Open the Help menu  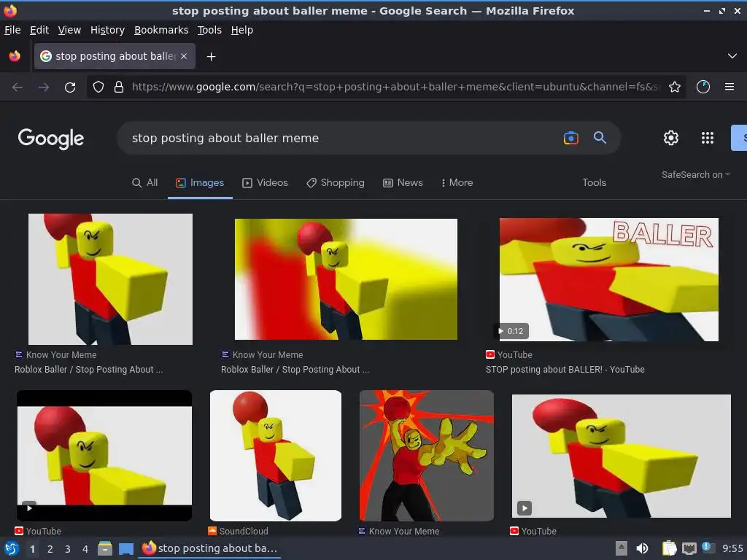[x=242, y=30]
